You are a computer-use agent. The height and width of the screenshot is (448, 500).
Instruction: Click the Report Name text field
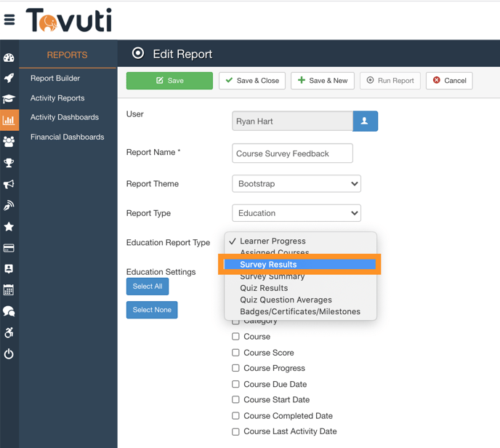292,153
